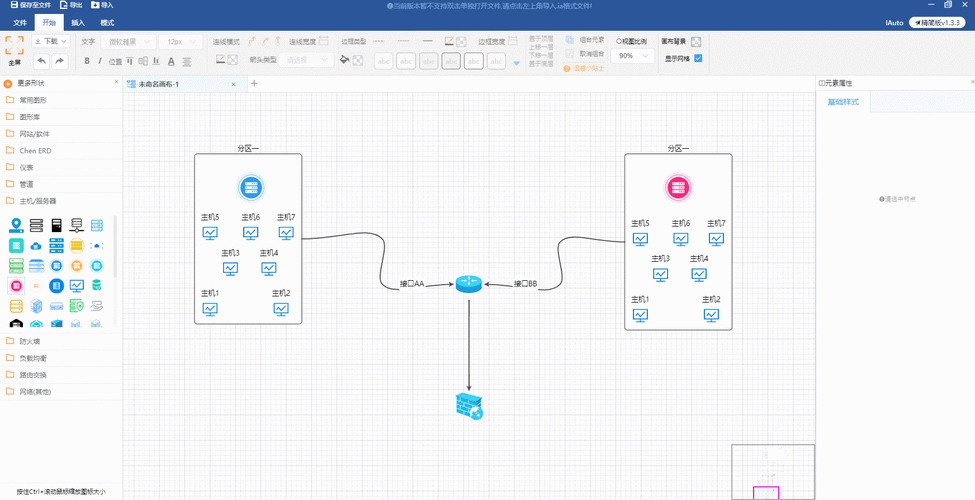
Task: Click the pink server icon in shape palette
Action: point(16,286)
